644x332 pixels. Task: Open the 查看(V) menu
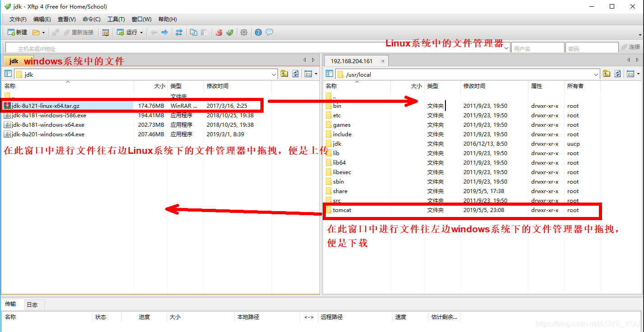coord(66,19)
